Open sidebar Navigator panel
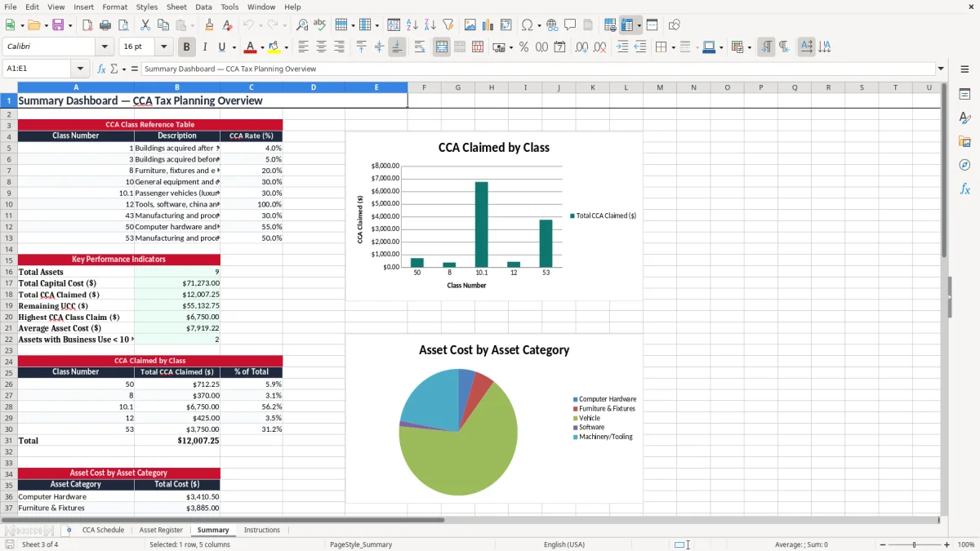 pos(964,165)
